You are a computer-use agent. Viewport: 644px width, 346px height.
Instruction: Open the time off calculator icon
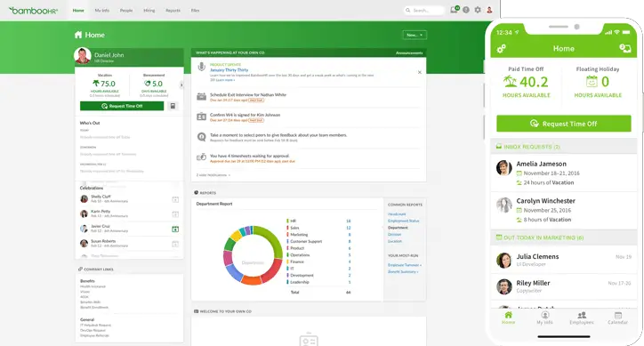click(x=173, y=106)
